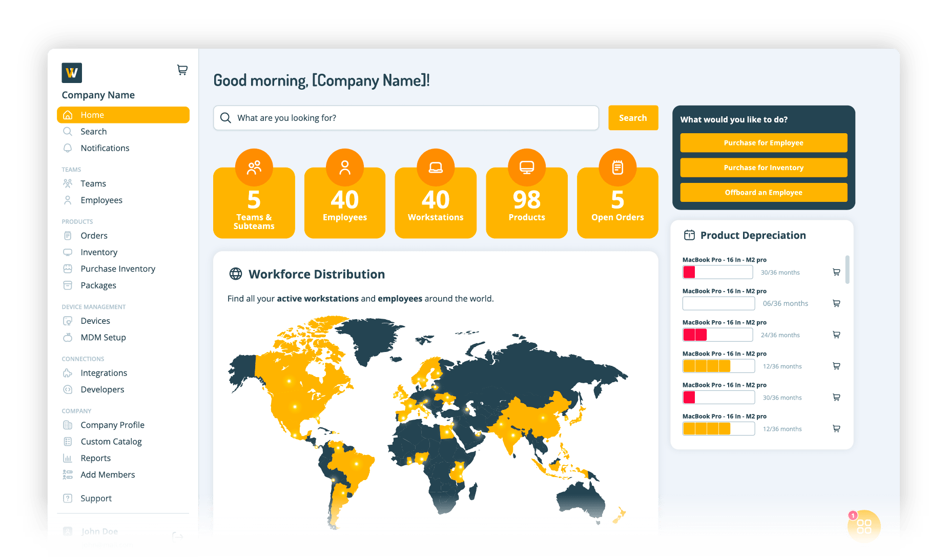Click the Open Orders clipboard icon
This screenshot has width=948, height=560.
[x=617, y=168]
